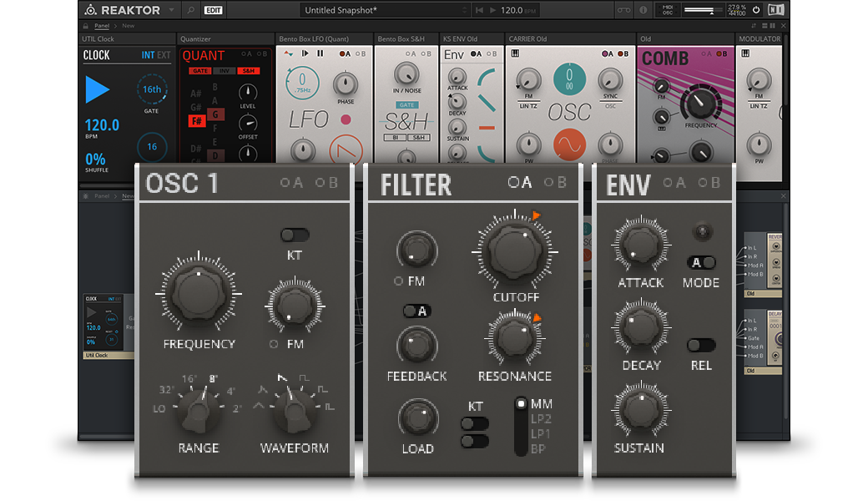
Task: Toggle G note in Quantizer
Action: point(216,114)
